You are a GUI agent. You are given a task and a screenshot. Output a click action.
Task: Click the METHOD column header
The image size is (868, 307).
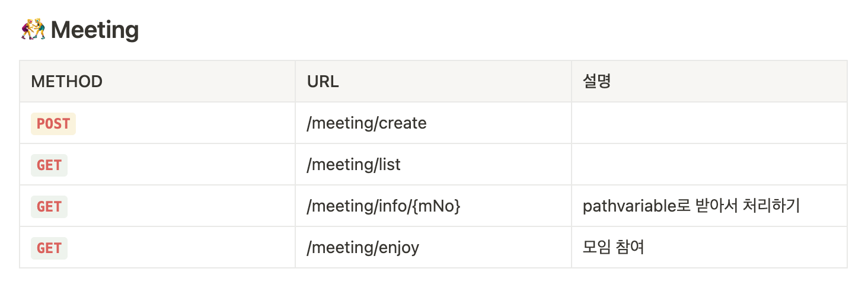point(158,81)
